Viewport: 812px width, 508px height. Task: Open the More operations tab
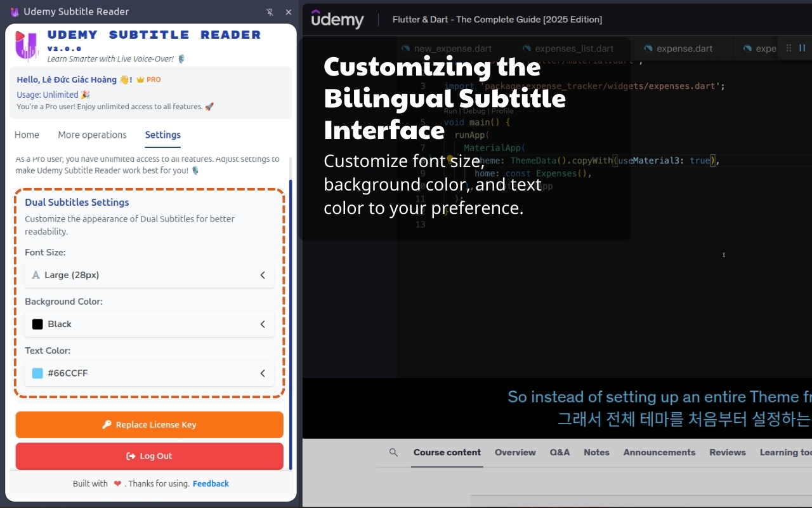[x=92, y=135]
